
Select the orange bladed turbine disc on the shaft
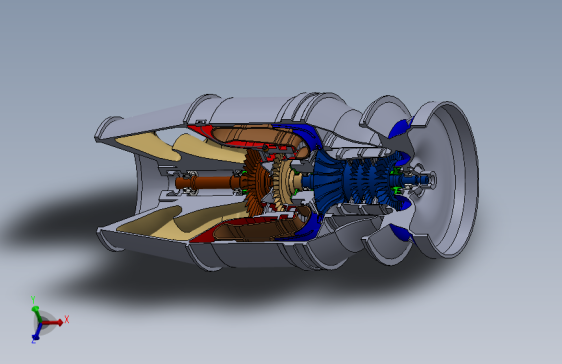point(256,182)
